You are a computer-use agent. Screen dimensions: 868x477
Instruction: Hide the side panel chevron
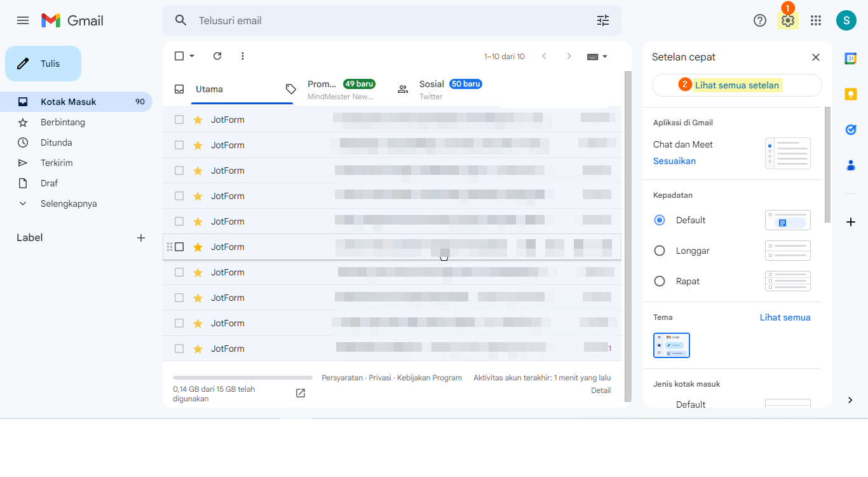click(851, 400)
